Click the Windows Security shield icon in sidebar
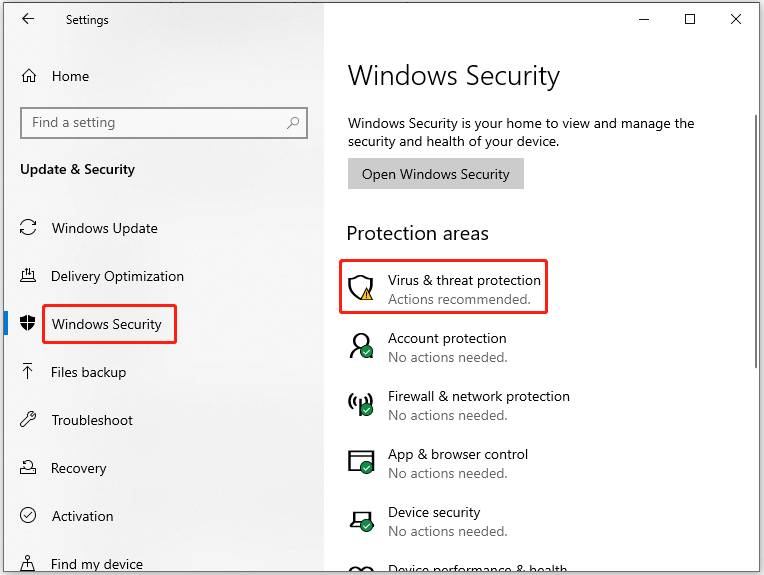 point(28,324)
